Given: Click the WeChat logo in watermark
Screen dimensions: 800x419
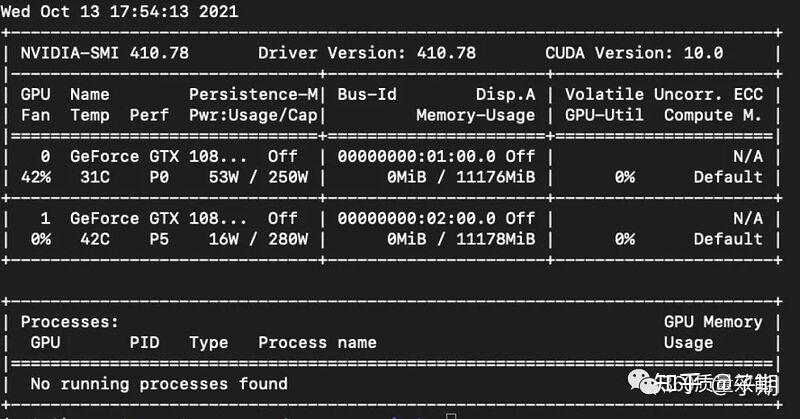Looking at the screenshot, I should coord(642,383).
